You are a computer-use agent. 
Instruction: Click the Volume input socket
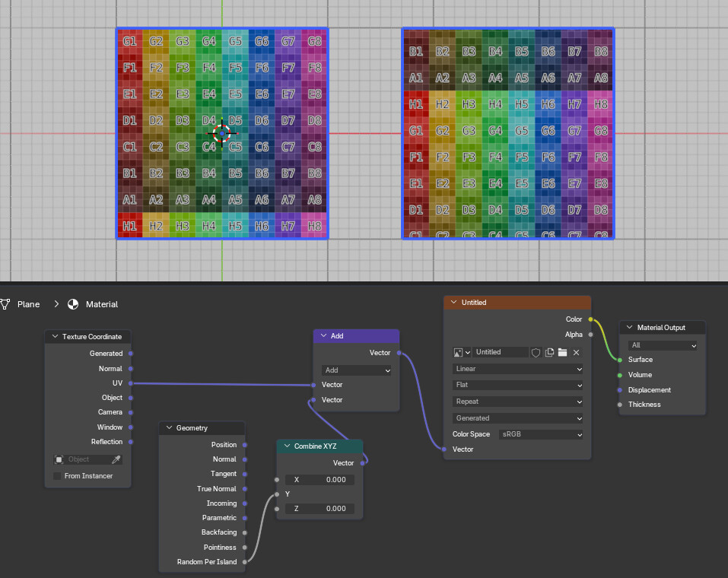(x=620, y=375)
